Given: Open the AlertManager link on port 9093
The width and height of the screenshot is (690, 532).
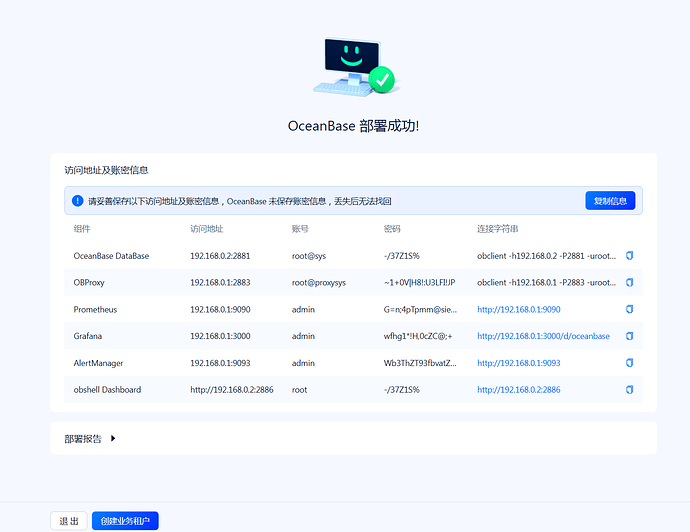Looking at the screenshot, I should click(x=518, y=363).
